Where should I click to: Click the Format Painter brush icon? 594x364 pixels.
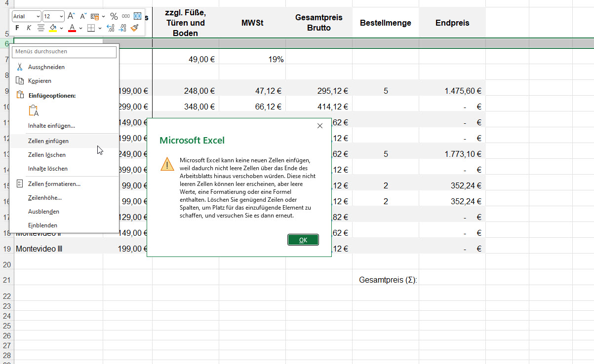[x=135, y=28]
